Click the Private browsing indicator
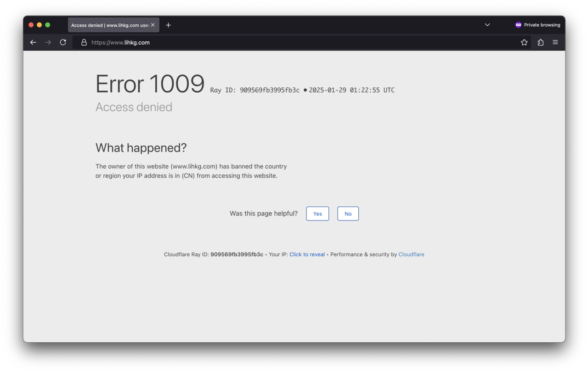 pyautogui.click(x=537, y=25)
